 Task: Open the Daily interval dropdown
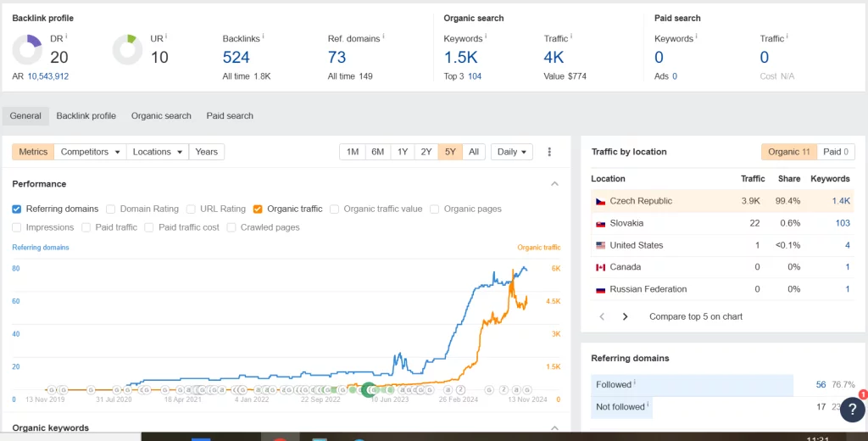coord(511,152)
